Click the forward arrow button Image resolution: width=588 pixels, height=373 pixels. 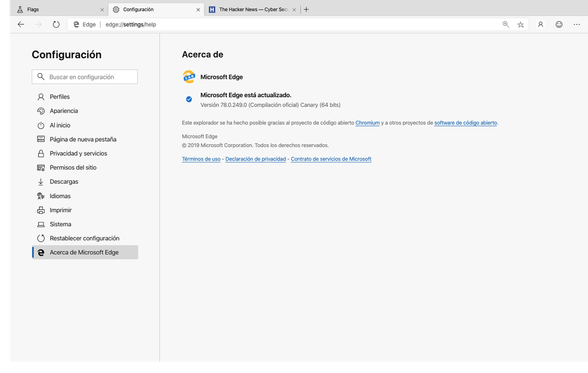[x=38, y=24]
